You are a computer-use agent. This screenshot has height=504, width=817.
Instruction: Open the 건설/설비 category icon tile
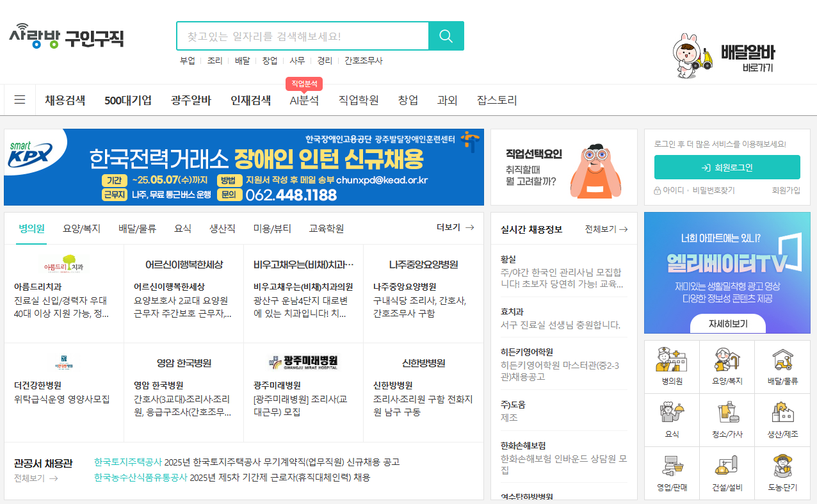727,473
